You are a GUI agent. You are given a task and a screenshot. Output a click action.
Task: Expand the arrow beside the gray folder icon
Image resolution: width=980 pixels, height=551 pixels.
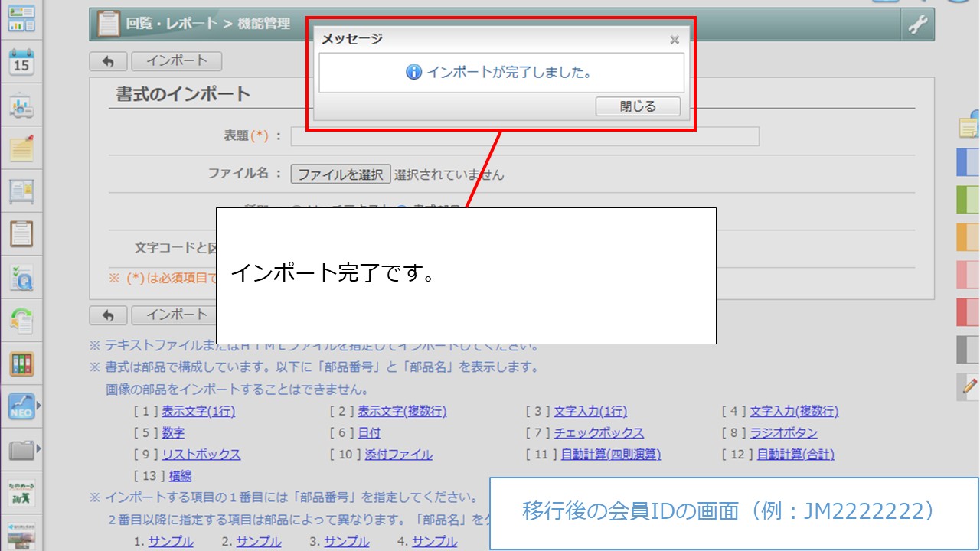38,448
